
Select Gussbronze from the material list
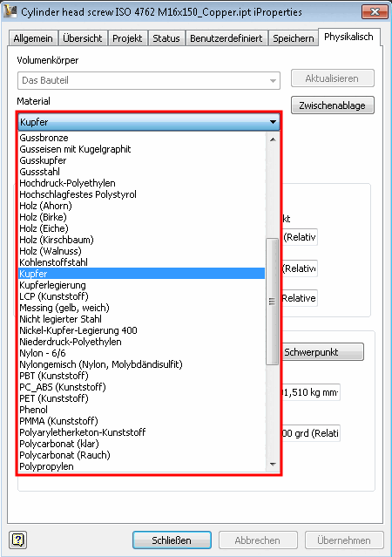click(x=142, y=138)
